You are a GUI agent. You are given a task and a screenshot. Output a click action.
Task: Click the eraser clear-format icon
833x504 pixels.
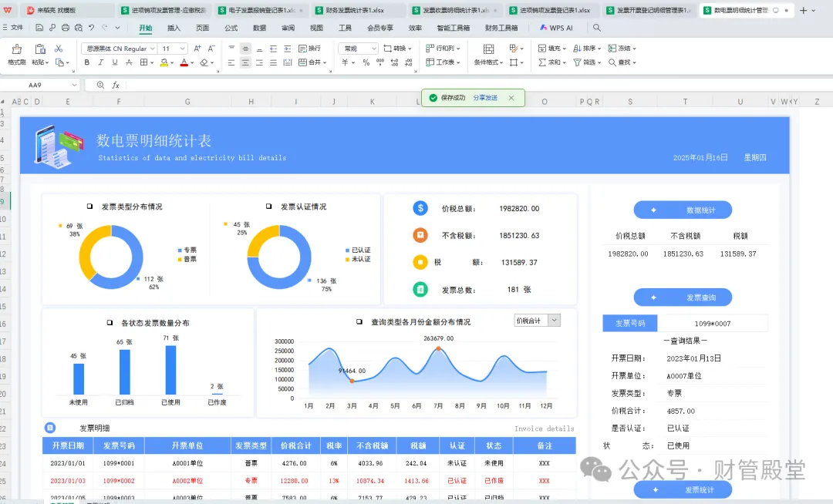tap(204, 62)
